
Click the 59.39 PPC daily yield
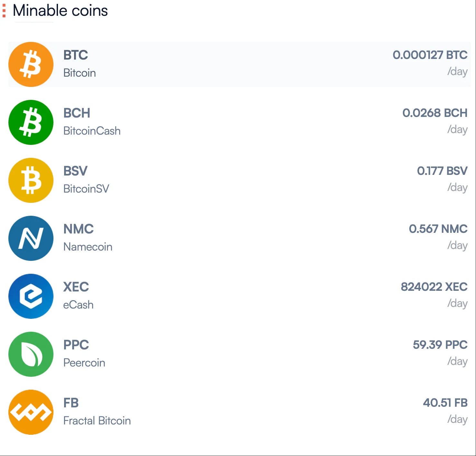click(440, 345)
